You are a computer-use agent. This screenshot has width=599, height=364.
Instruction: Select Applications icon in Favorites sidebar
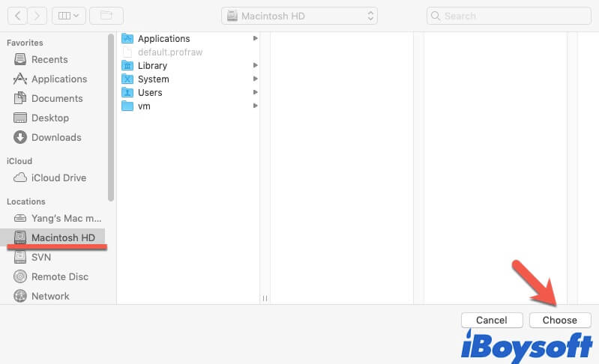pyautogui.click(x=20, y=79)
